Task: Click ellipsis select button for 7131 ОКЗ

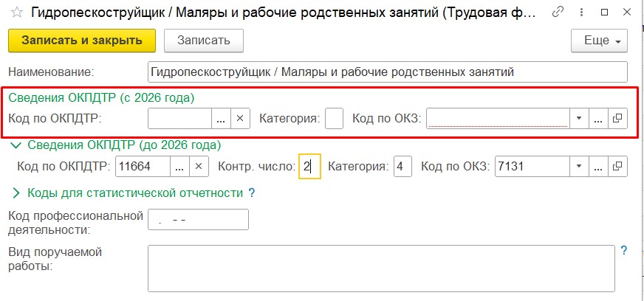Action: [x=598, y=167]
